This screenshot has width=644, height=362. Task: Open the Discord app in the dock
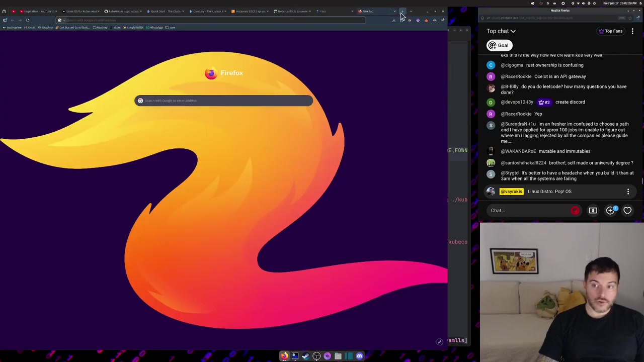[x=359, y=356]
